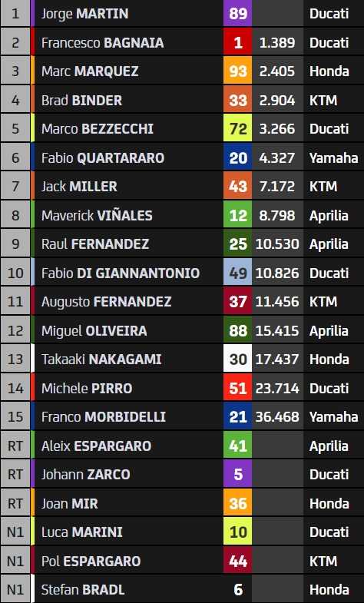Image resolution: width=364 pixels, height=603 pixels.
Task: Click Marc MARQUEZ's name
Action: click(90, 71)
